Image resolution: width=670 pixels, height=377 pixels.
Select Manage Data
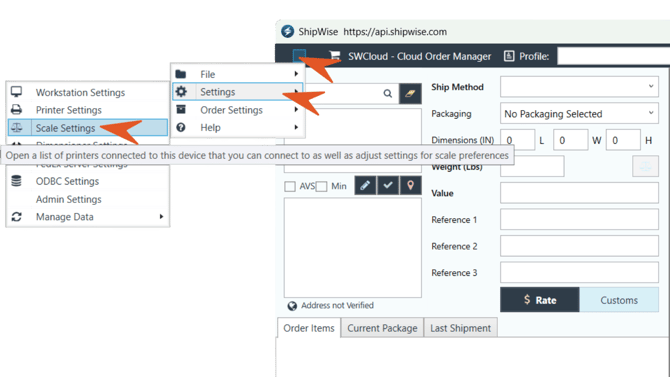pos(88,217)
